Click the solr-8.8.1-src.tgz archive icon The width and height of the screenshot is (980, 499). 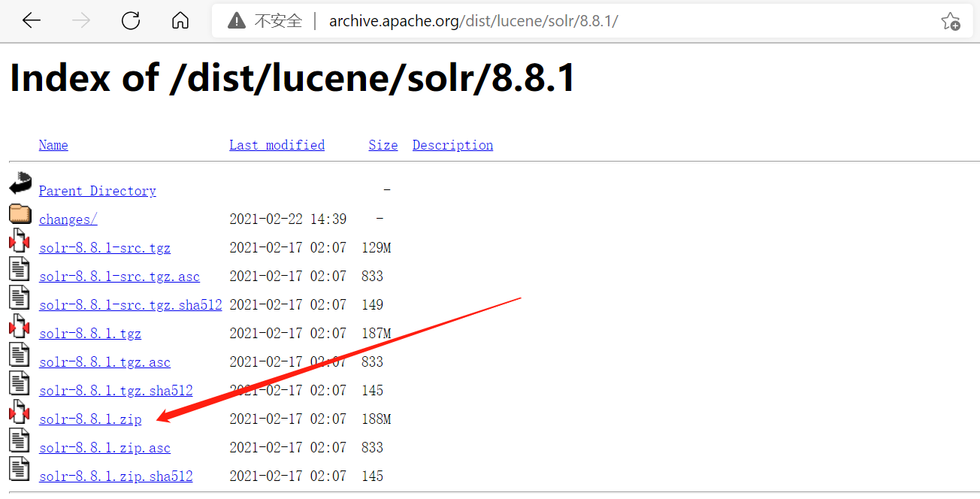click(20, 241)
